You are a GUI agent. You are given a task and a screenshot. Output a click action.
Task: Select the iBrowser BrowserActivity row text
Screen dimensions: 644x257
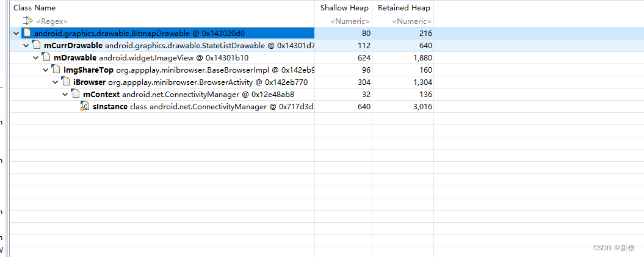(x=190, y=82)
